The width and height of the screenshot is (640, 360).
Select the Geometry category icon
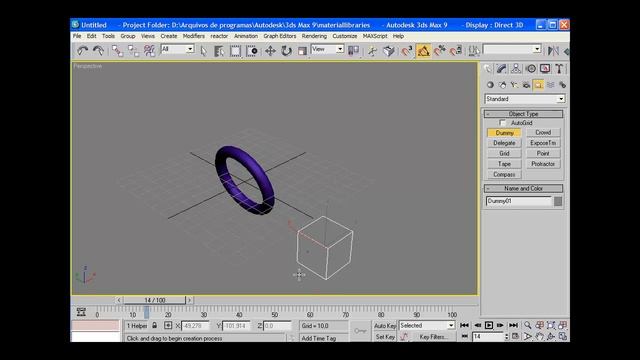490,85
